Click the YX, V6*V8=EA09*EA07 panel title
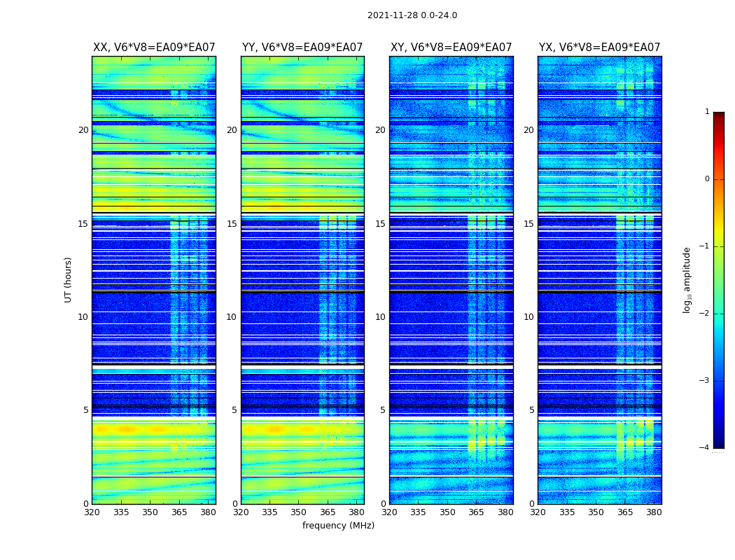 (599, 48)
